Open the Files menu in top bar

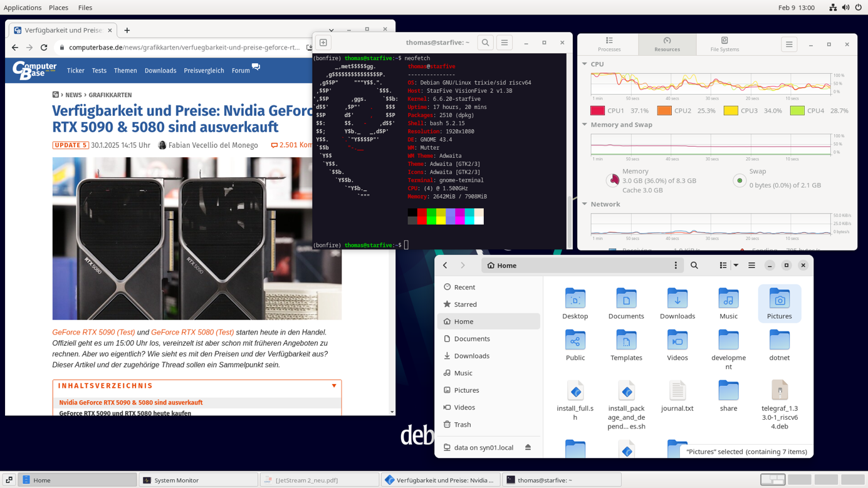[x=85, y=8]
